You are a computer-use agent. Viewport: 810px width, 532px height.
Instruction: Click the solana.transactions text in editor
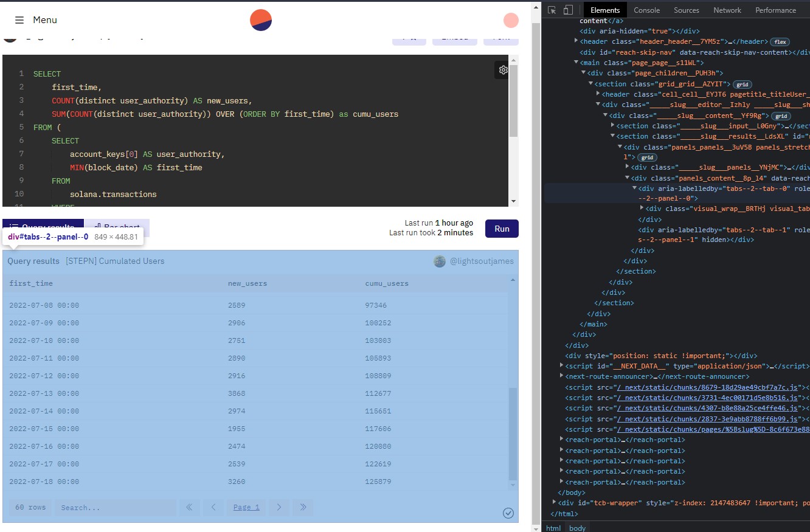[113, 194]
